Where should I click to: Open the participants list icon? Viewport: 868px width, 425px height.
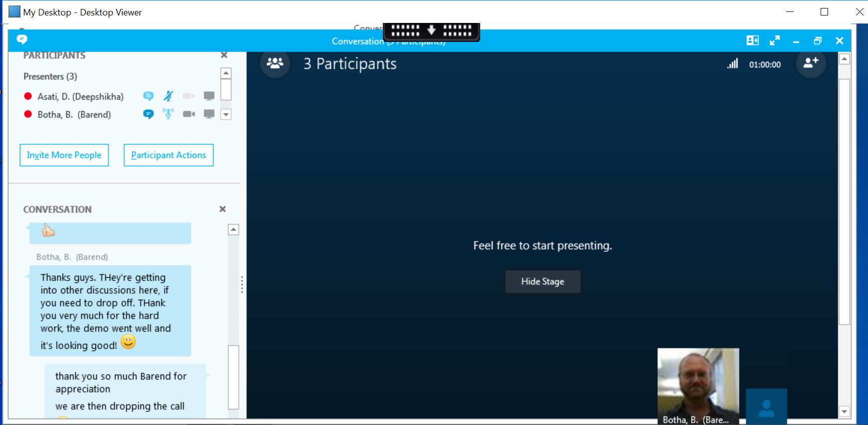(x=275, y=63)
